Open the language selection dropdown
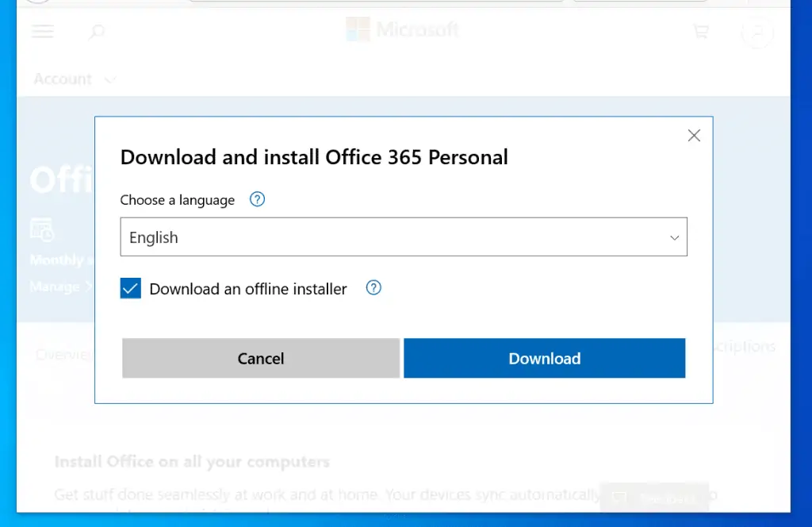This screenshot has height=527, width=812. 403,237
